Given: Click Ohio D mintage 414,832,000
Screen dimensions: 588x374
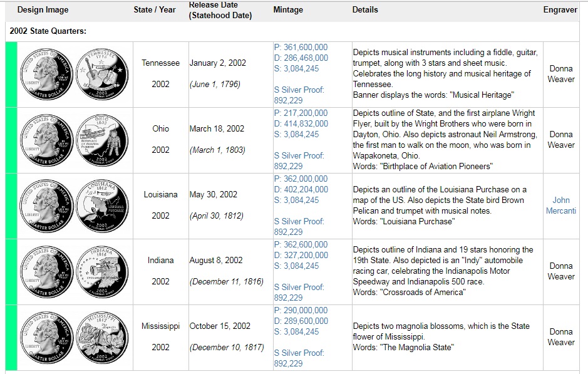Looking at the screenshot, I should point(301,123).
